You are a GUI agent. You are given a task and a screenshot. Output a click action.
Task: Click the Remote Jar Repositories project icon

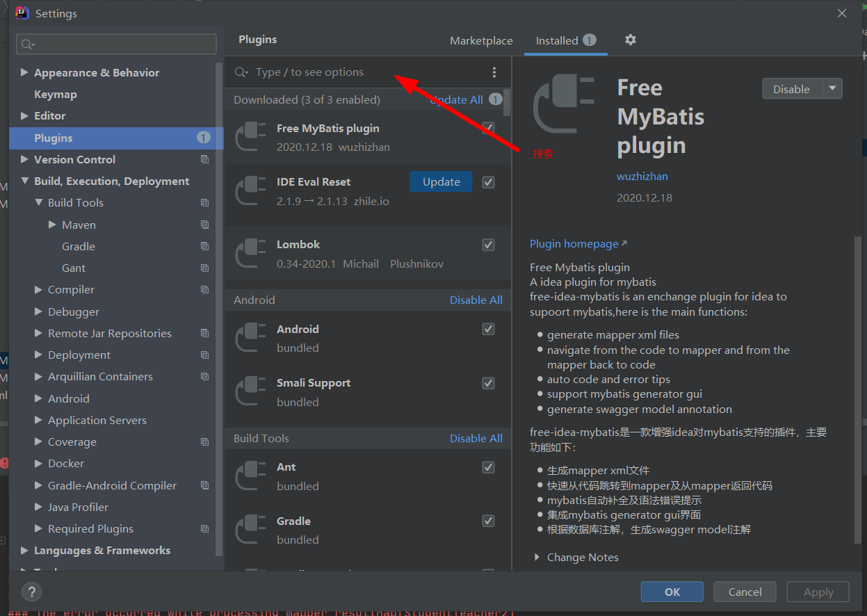click(x=204, y=333)
